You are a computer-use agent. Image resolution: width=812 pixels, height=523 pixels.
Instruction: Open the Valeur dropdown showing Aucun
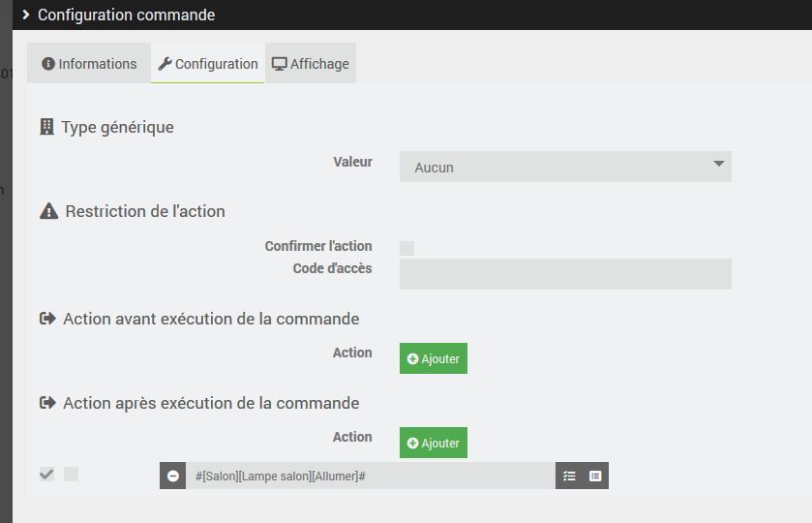pos(564,167)
